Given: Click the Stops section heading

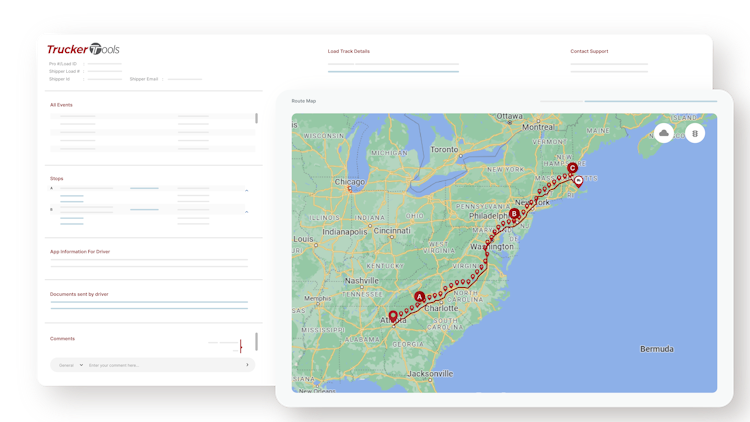Looking at the screenshot, I should pyautogui.click(x=56, y=178).
